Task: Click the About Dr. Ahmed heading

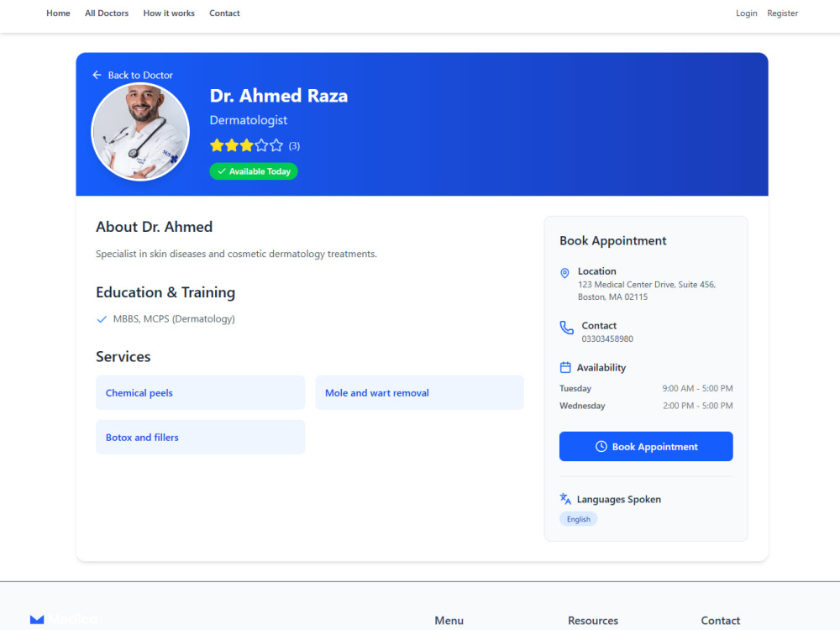Action: coord(155,227)
